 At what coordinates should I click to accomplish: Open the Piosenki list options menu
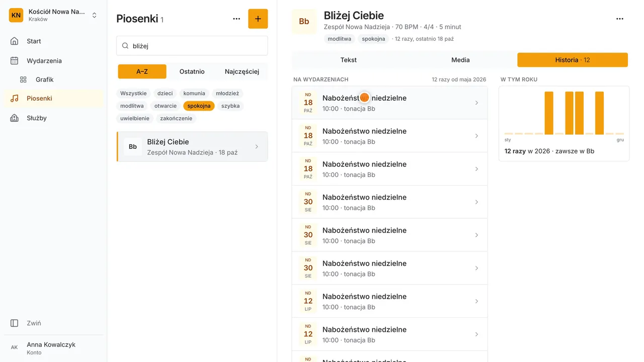tap(236, 19)
